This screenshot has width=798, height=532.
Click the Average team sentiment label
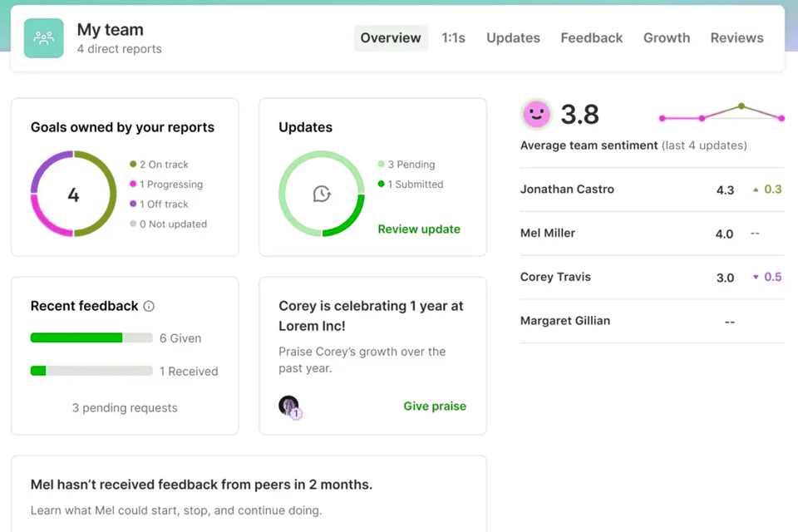(589, 145)
